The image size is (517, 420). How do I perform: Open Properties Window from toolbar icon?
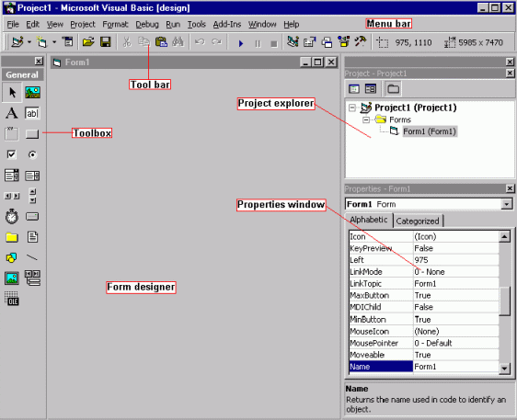pyautogui.click(x=310, y=42)
